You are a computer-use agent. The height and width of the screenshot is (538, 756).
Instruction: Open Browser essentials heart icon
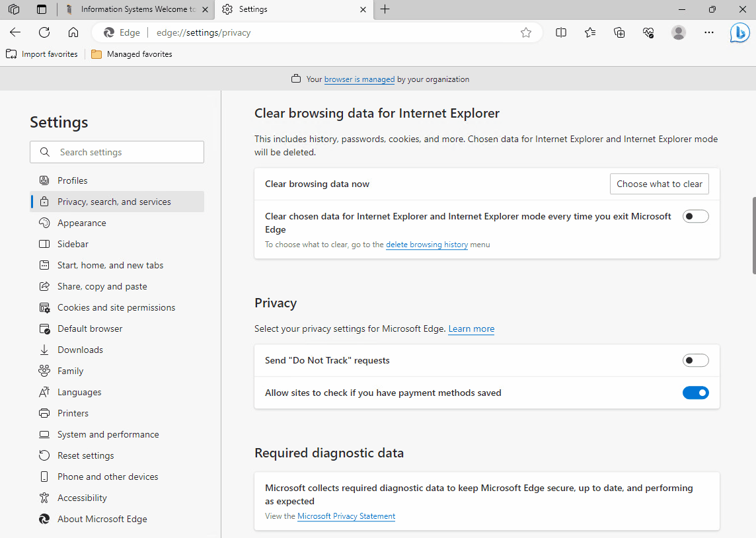point(648,32)
